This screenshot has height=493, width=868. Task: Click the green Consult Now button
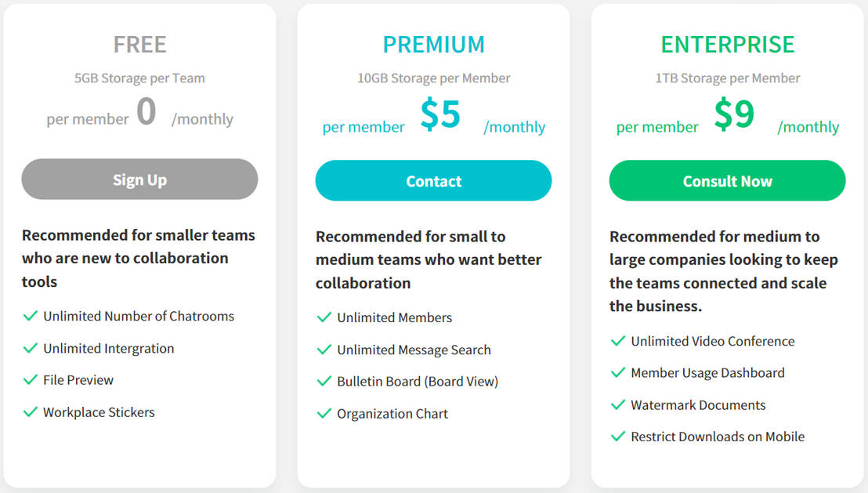click(x=727, y=181)
